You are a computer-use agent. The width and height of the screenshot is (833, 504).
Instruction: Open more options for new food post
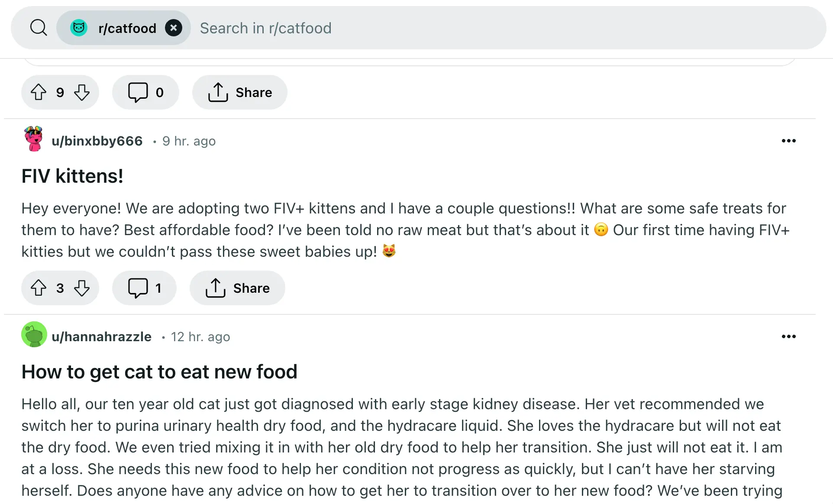788,336
